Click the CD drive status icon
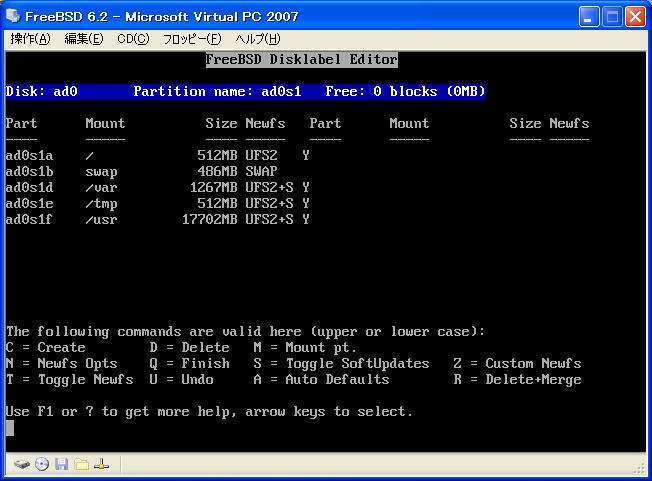The image size is (652, 481). tap(42, 464)
